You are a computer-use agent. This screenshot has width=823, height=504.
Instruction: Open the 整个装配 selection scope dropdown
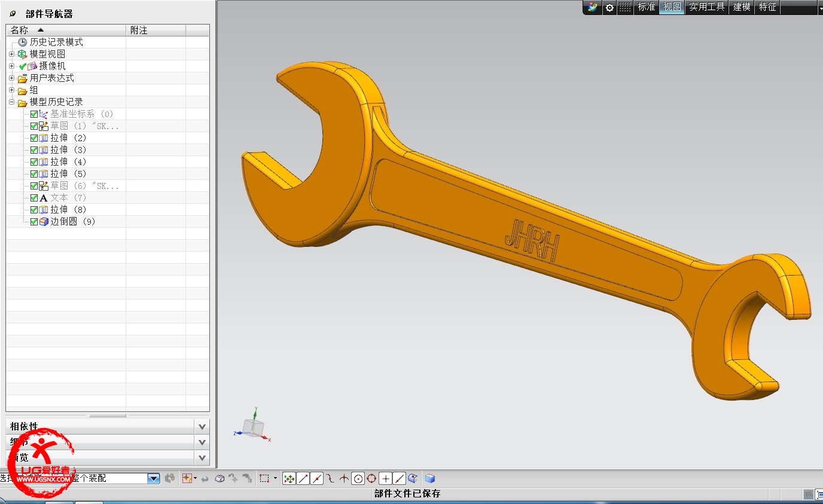point(154,478)
